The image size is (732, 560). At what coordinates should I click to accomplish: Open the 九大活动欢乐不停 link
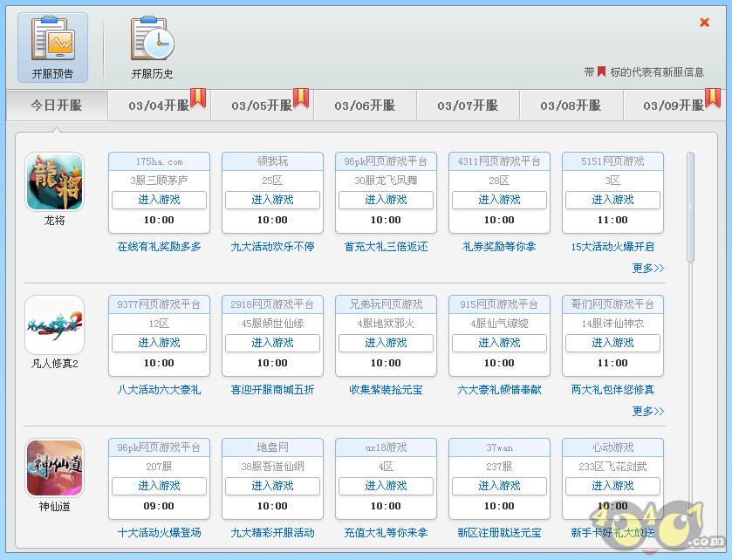pos(272,246)
